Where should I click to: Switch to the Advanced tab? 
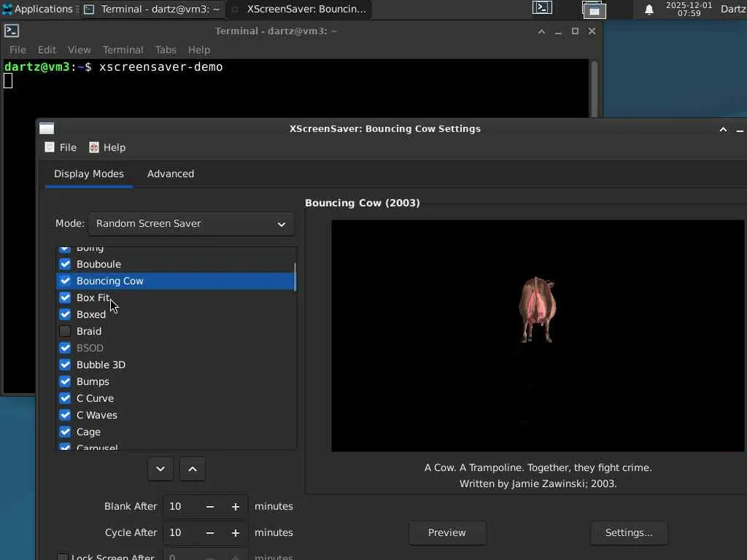(171, 174)
